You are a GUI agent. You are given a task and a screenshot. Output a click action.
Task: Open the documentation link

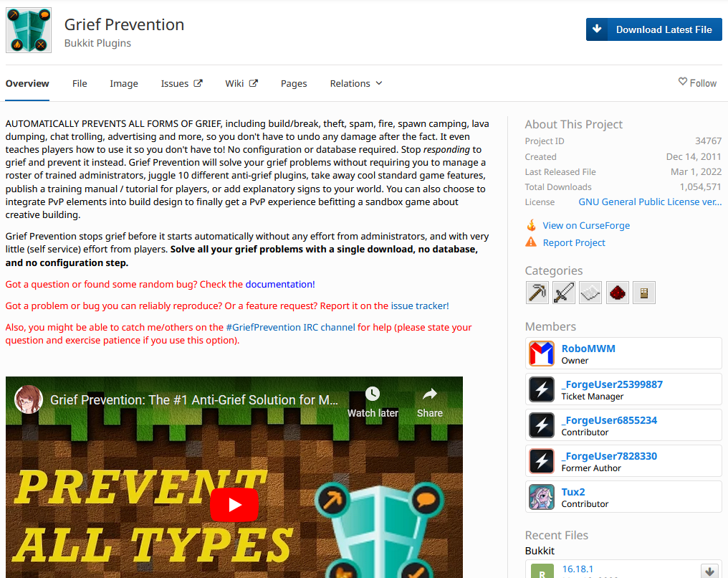pos(280,285)
